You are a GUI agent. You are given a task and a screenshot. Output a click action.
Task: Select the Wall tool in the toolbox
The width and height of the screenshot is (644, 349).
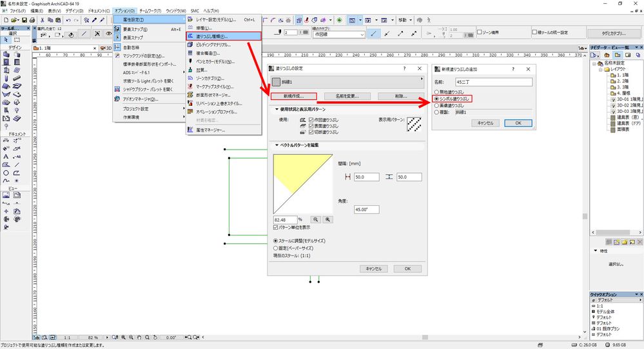coord(6,54)
